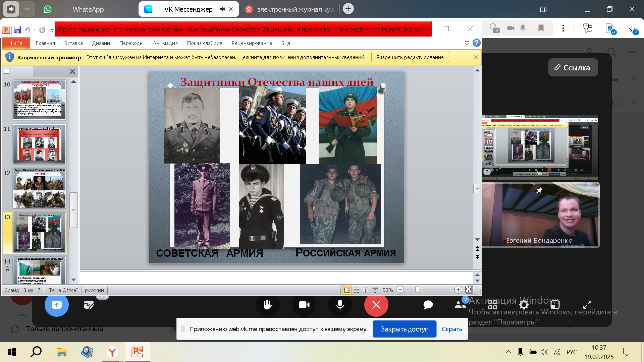This screenshot has height=362, width=644.
Task: Open the Показ слайдов tab
Action: (x=205, y=43)
